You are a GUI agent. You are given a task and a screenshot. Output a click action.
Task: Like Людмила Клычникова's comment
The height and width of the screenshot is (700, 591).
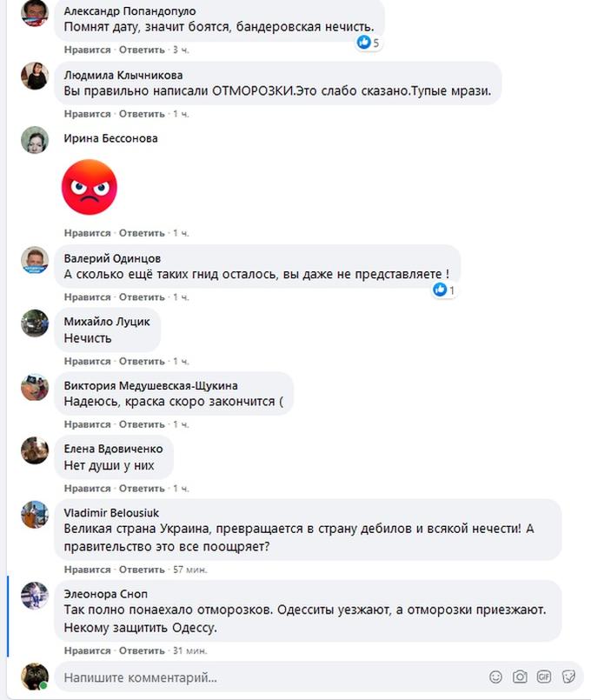pos(87,114)
